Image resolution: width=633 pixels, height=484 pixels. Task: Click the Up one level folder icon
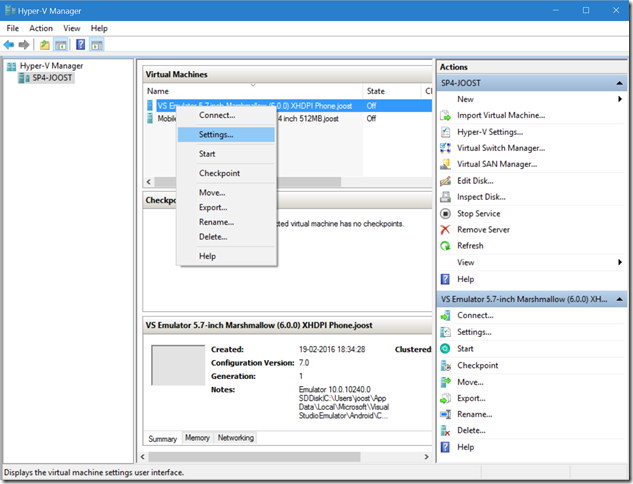click(x=44, y=45)
